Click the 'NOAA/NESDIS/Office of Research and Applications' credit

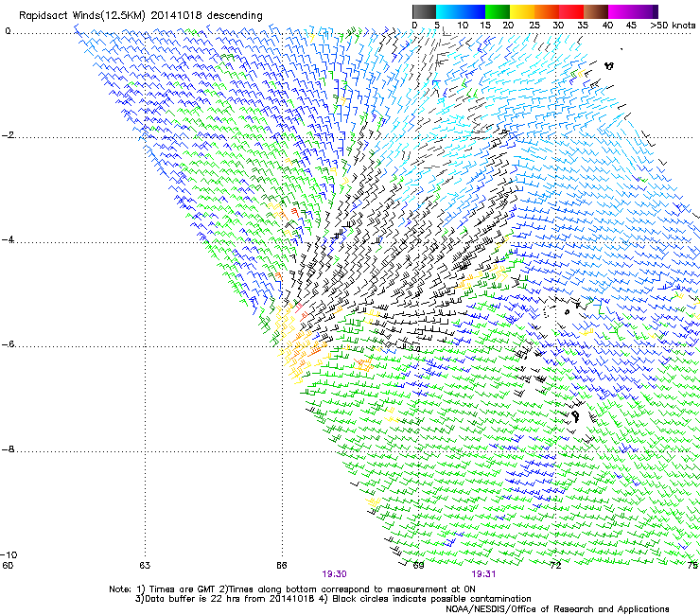[x=557, y=609]
